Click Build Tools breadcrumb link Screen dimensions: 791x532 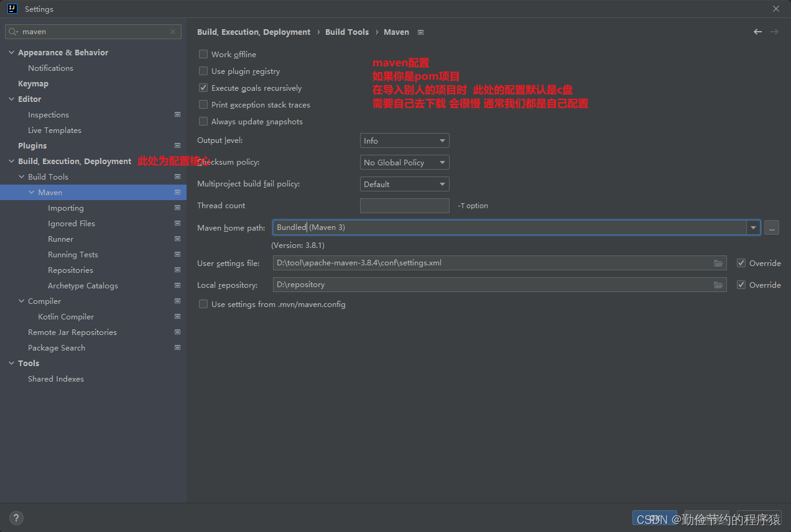click(x=347, y=32)
